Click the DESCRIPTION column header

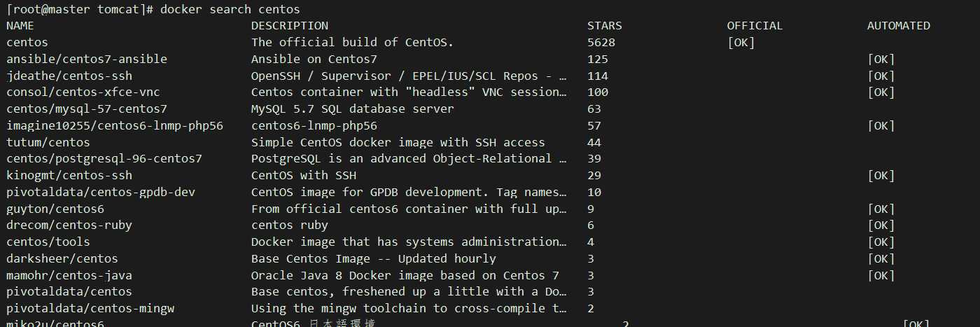pyautogui.click(x=289, y=26)
